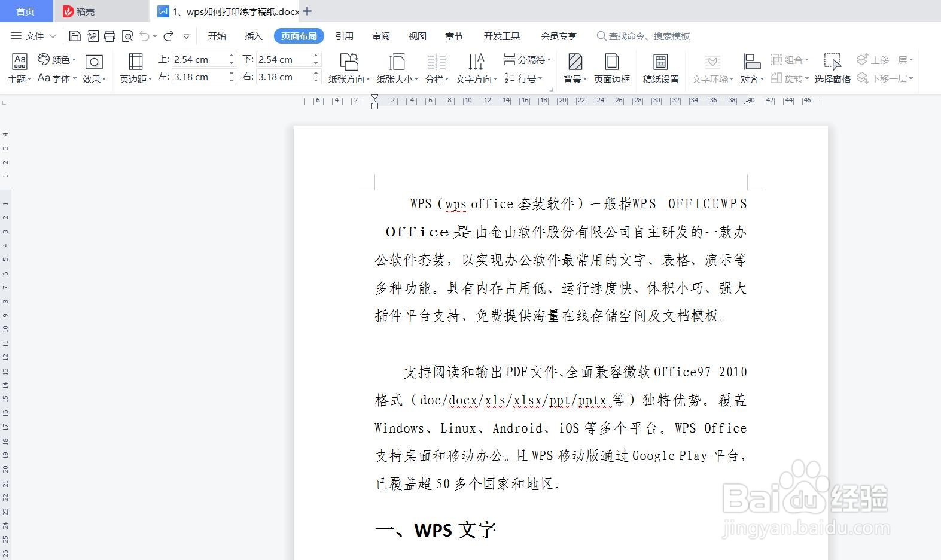The height and width of the screenshot is (560, 941).
Task: Click the 下移一层 send backward icon
Action: (x=862, y=78)
